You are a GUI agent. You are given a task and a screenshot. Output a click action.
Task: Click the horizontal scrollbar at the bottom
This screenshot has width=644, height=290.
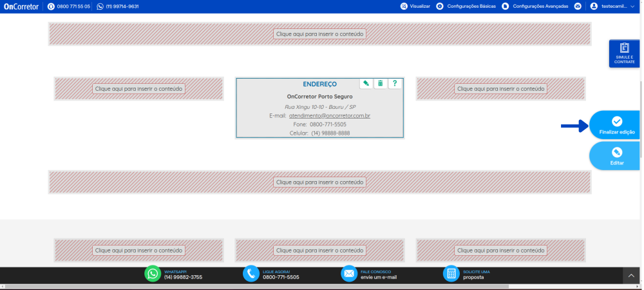pos(257,286)
